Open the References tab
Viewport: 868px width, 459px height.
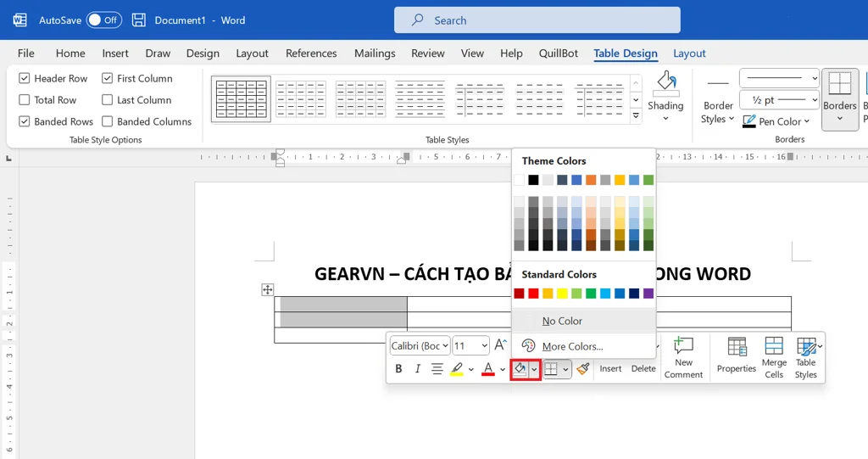coord(311,53)
